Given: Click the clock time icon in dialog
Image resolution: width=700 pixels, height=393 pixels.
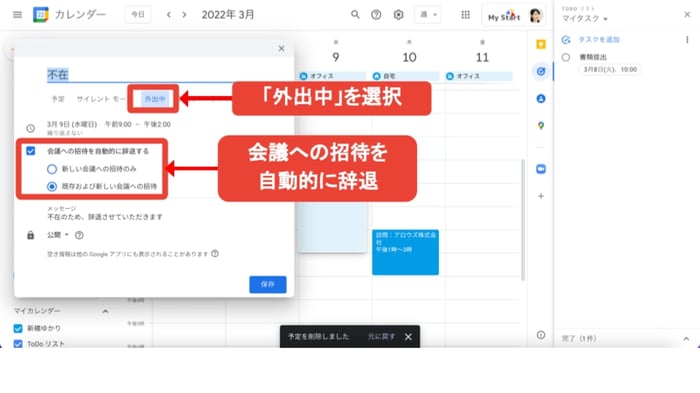Looking at the screenshot, I should click(30, 129).
